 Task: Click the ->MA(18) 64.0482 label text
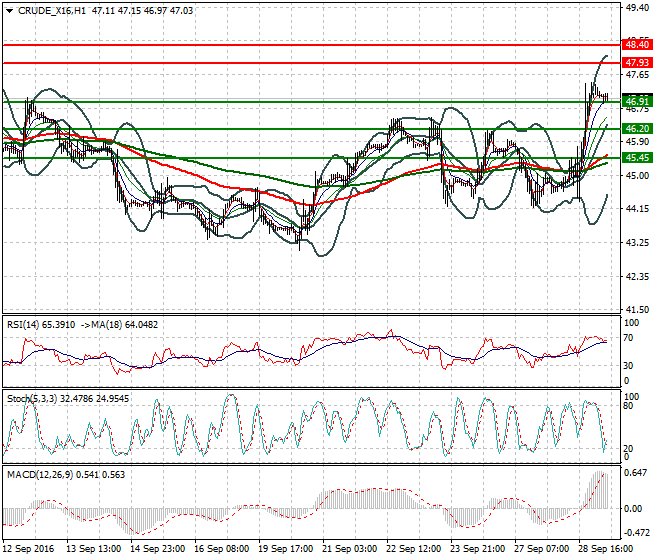pos(119,325)
